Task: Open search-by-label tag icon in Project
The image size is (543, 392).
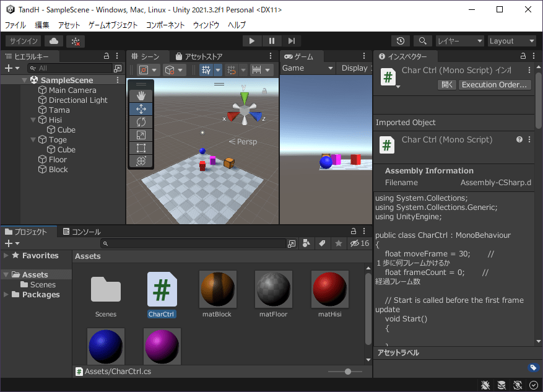Action: [x=322, y=243]
